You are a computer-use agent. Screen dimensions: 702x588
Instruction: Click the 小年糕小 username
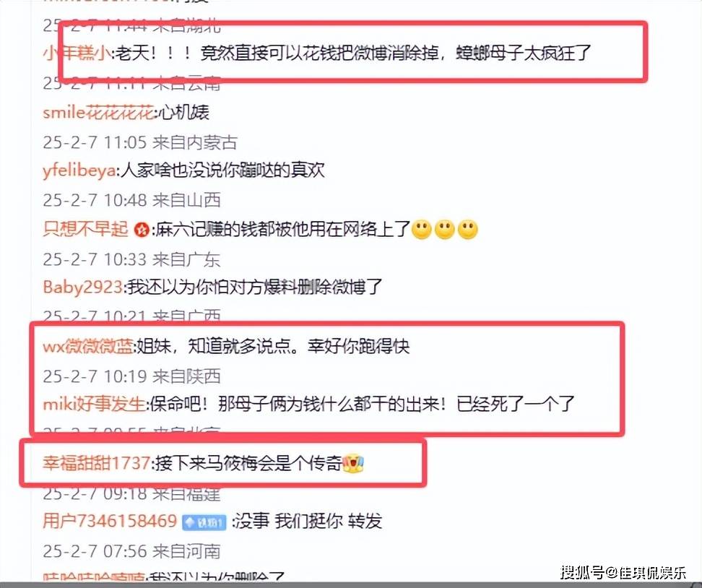[77, 53]
